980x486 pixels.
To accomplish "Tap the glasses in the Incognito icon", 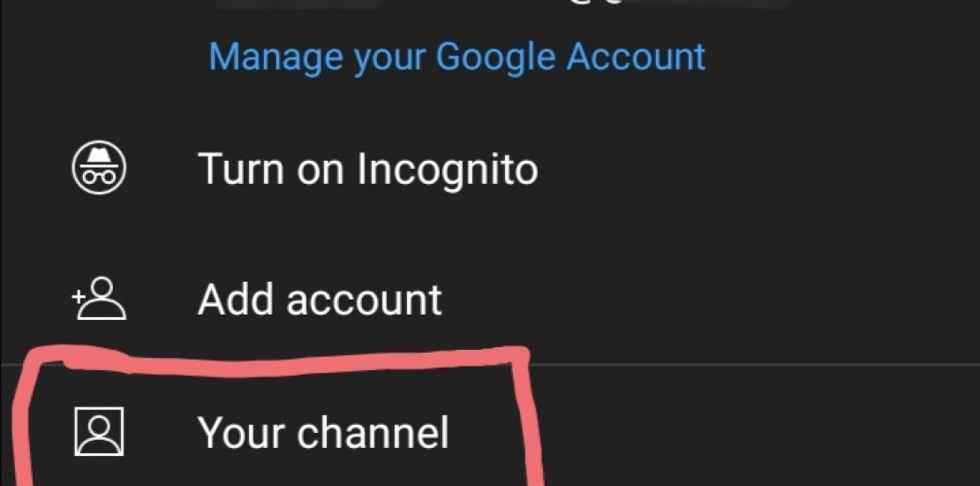I will (x=99, y=177).
